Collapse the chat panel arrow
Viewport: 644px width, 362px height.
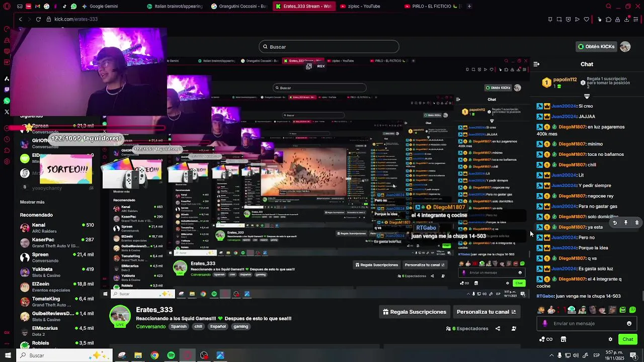click(x=536, y=64)
